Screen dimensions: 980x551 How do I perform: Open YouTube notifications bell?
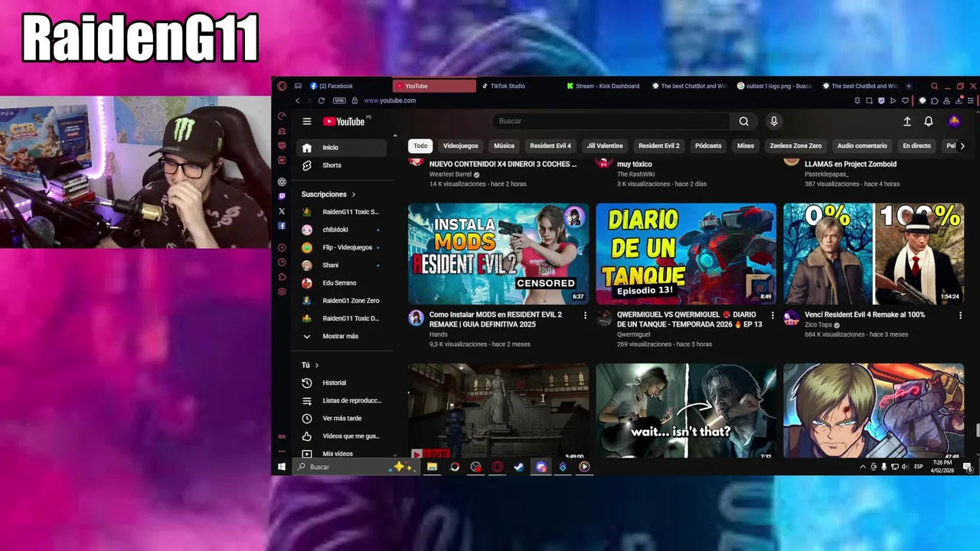pyautogui.click(x=929, y=121)
